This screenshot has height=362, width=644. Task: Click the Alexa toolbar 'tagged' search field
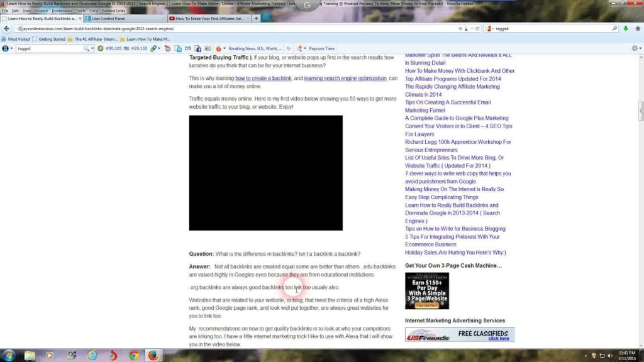point(49,48)
